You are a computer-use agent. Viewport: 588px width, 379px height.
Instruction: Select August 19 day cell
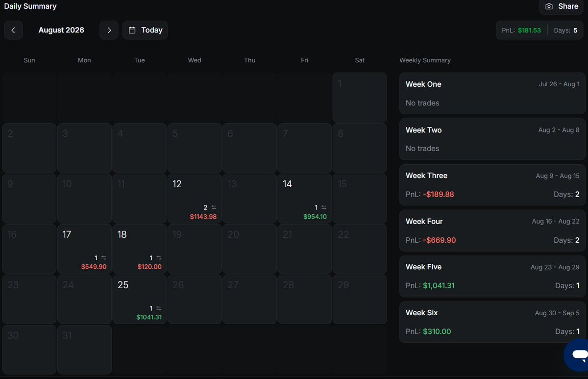(194, 249)
